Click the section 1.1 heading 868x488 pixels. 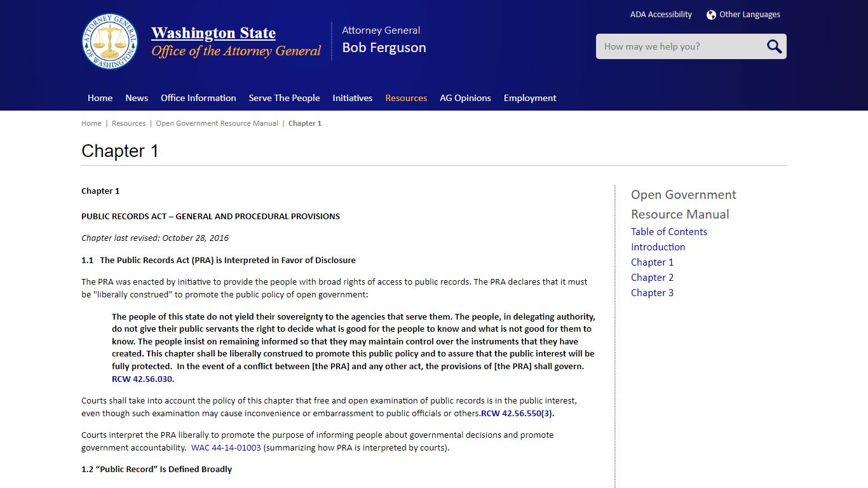pos(219,260)
